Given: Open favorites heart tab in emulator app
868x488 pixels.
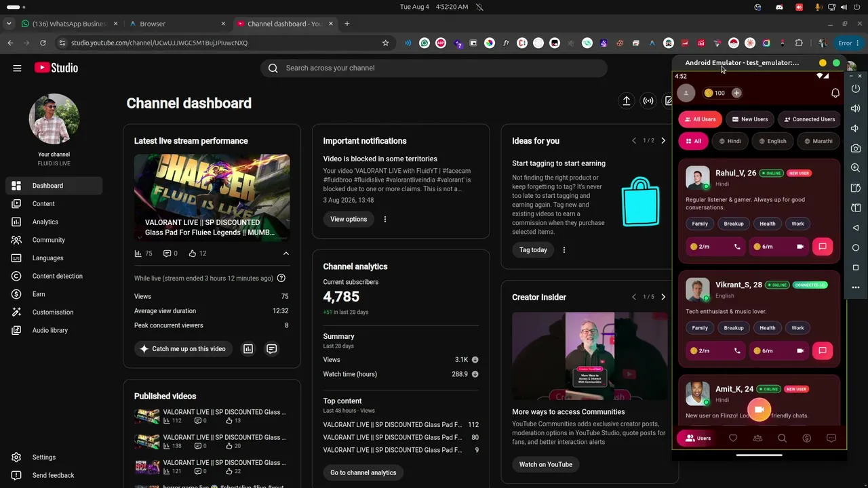Looking at the screenshot, I should click(733, 439).
